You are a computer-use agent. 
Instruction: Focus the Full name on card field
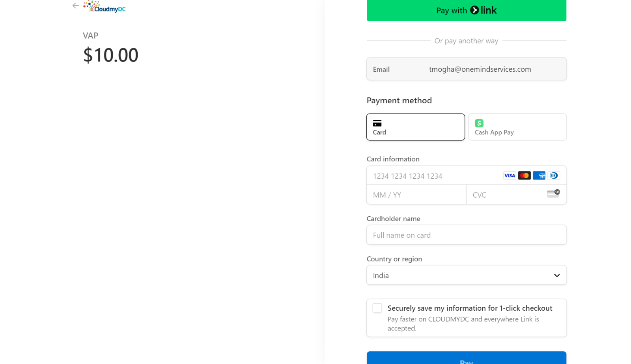[x=466, y=235]
